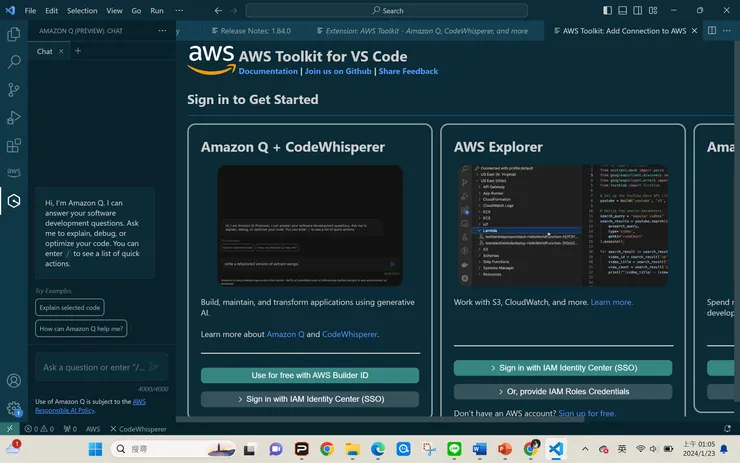Viewport: 740px width, 463px height.
Task: Expand Sign in with SSO under CodeWhisperer
Action: click(x=310, y=399)
